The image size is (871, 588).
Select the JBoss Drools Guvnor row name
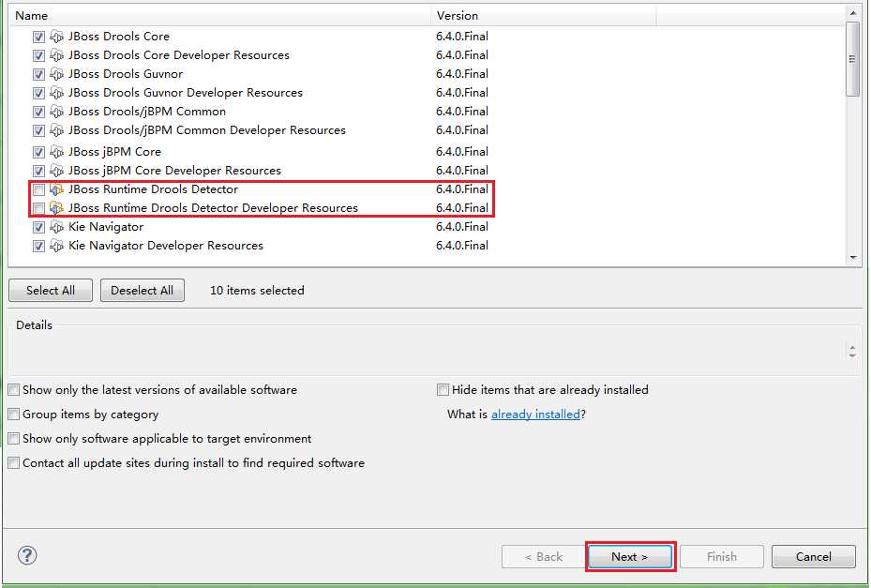point(126,74)
